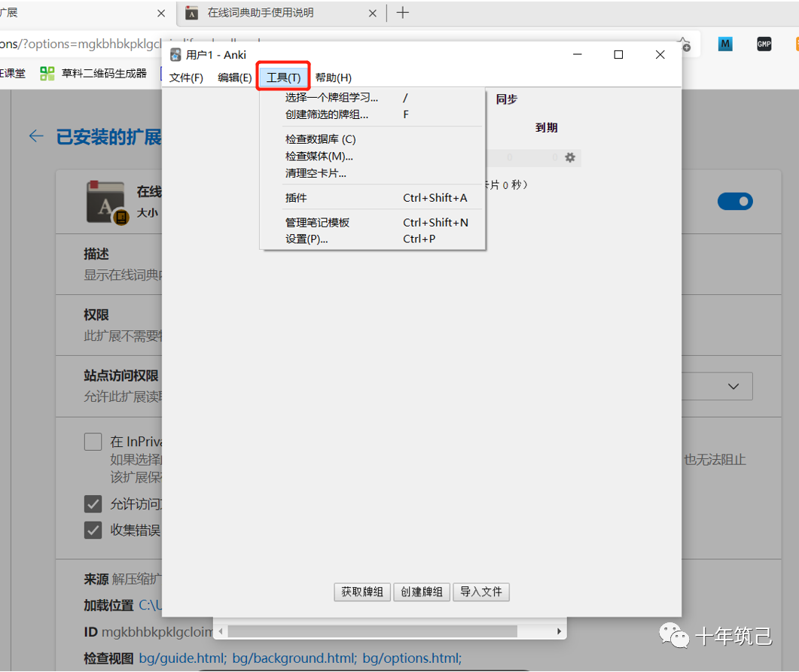Close the Anki window
The width and height of the screenshot is (799, 672).
[x=660, y=54]
